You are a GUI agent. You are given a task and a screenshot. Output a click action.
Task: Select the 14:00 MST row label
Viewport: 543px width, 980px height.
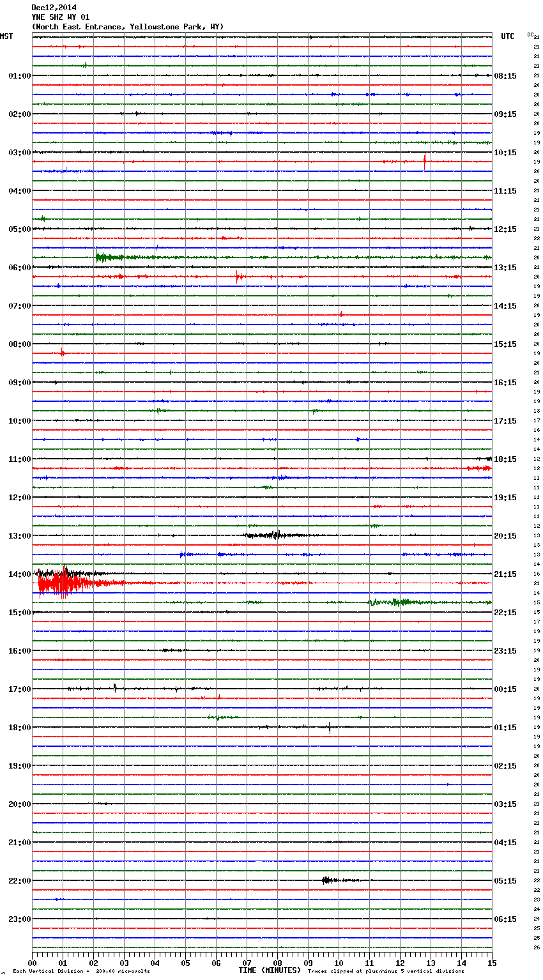click(19, 574)
